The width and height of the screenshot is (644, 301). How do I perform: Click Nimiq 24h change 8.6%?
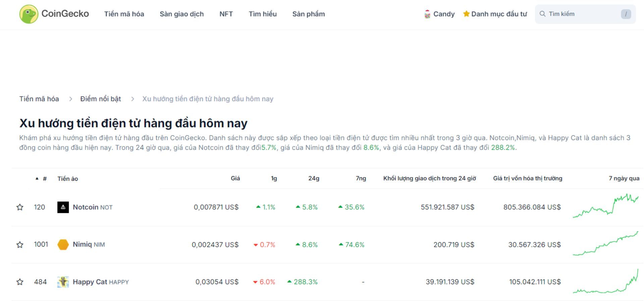[307, 245]
